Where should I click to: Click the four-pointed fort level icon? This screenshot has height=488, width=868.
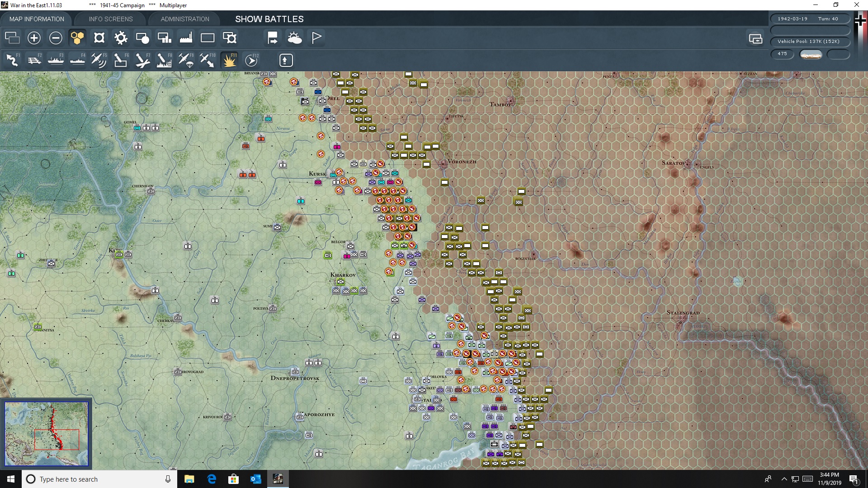coord(99,38)
